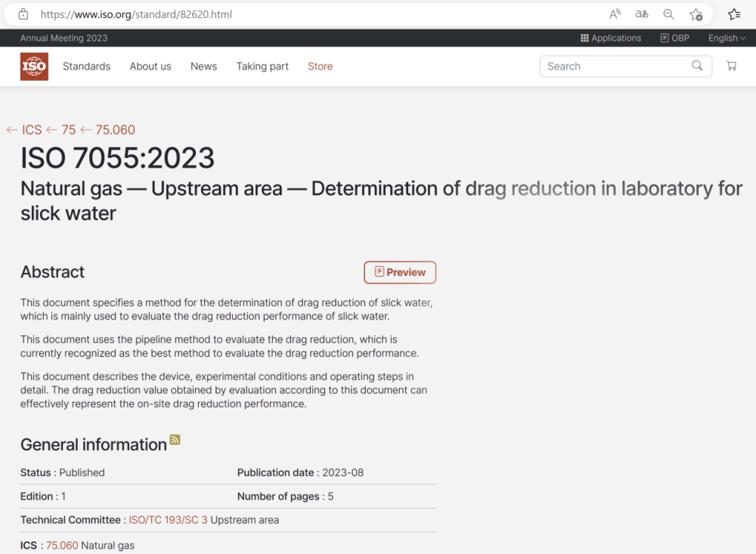Open the About us menu
Viewport: 756px width, 554px height.
click(150, 67)
